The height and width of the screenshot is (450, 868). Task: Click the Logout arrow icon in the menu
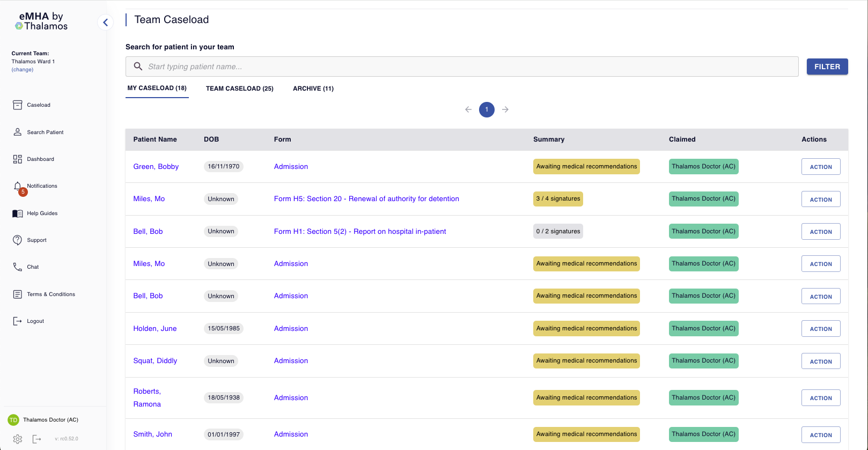(18, 321)
